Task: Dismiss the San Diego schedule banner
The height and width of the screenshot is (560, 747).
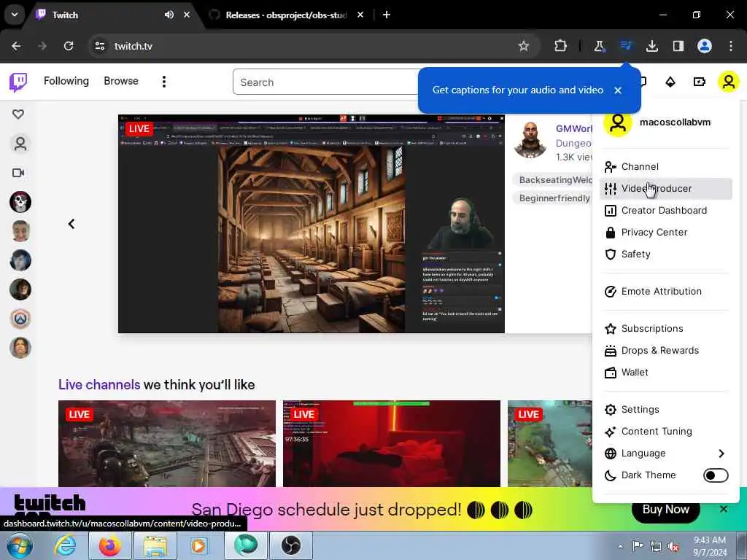Action: [723, 509]
